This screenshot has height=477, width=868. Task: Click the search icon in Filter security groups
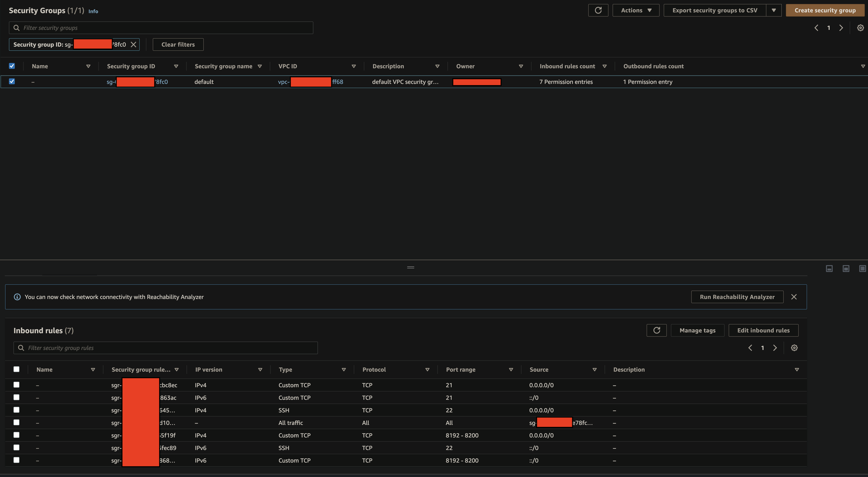16,28
